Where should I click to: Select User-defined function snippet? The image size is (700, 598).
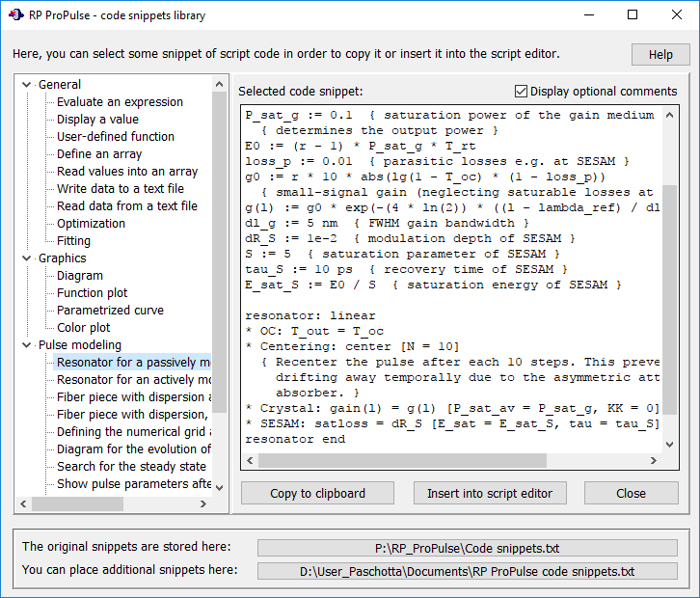click(x=115, y=137)
